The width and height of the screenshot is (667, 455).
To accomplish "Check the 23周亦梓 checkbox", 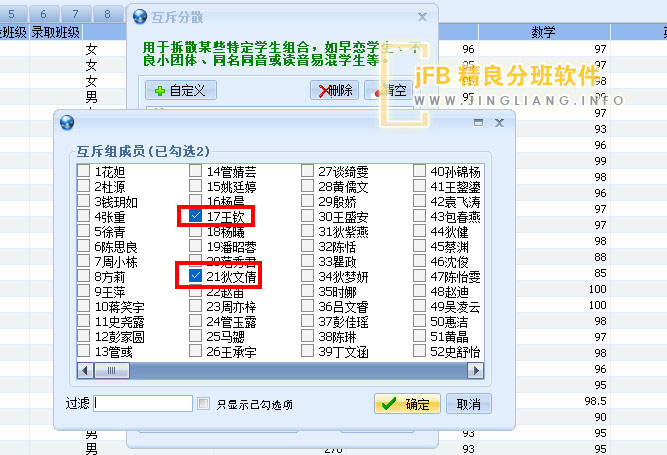I will (x=195, y=306).
